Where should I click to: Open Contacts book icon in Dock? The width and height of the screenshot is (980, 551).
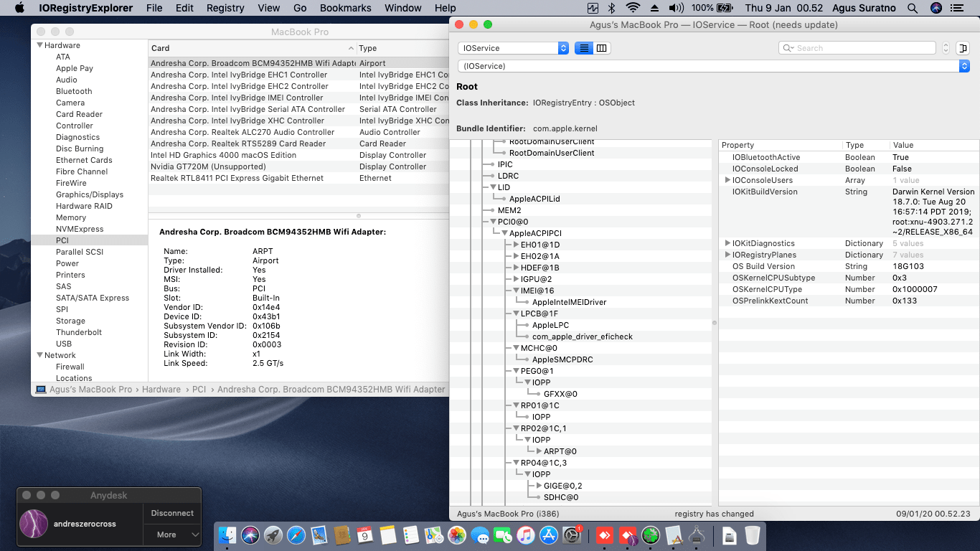342,535
